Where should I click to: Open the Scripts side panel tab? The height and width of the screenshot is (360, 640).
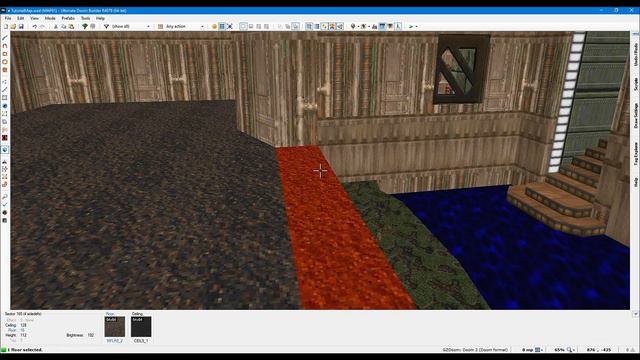click(x=636, y=84)
